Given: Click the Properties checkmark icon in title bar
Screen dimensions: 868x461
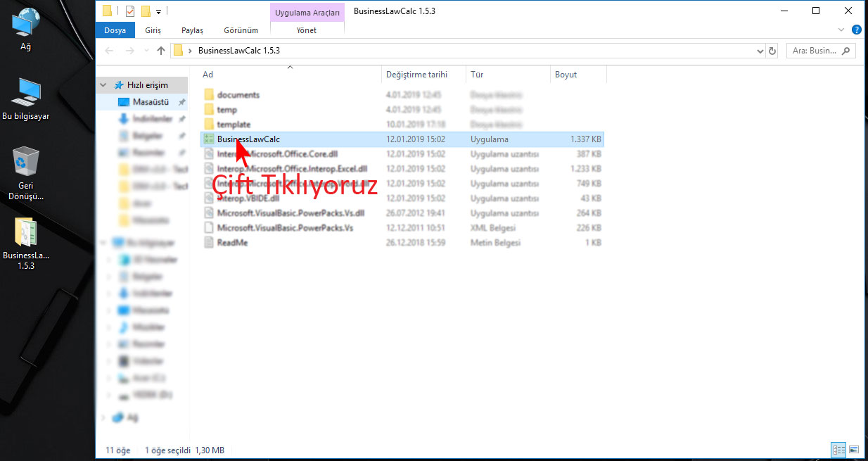Looking at the screenshot, I should [129, 11].
